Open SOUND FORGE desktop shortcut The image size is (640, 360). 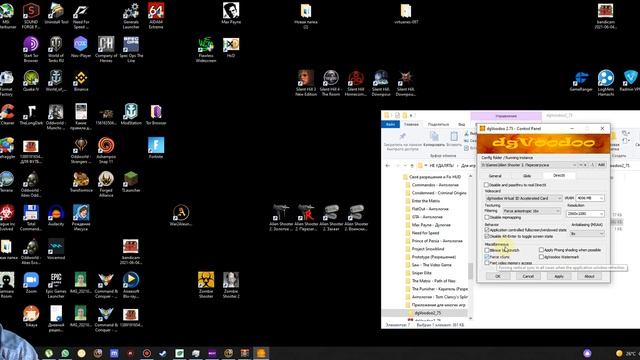coord(31,16)
